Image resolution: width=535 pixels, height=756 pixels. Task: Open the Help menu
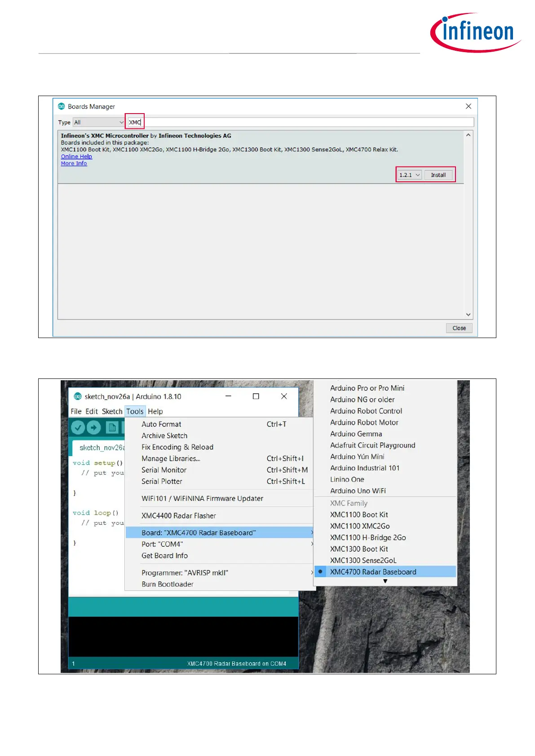pyautogui.click(x=155, y=411)
